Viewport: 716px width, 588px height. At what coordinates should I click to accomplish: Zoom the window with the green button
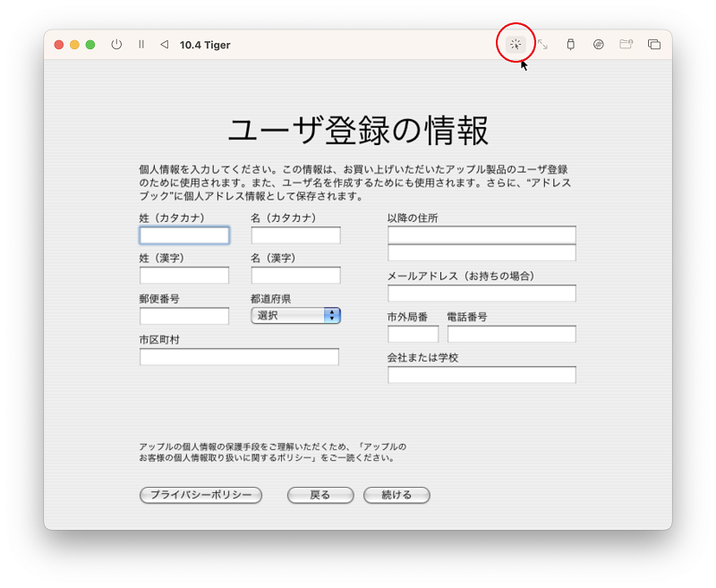click(90, 45)
